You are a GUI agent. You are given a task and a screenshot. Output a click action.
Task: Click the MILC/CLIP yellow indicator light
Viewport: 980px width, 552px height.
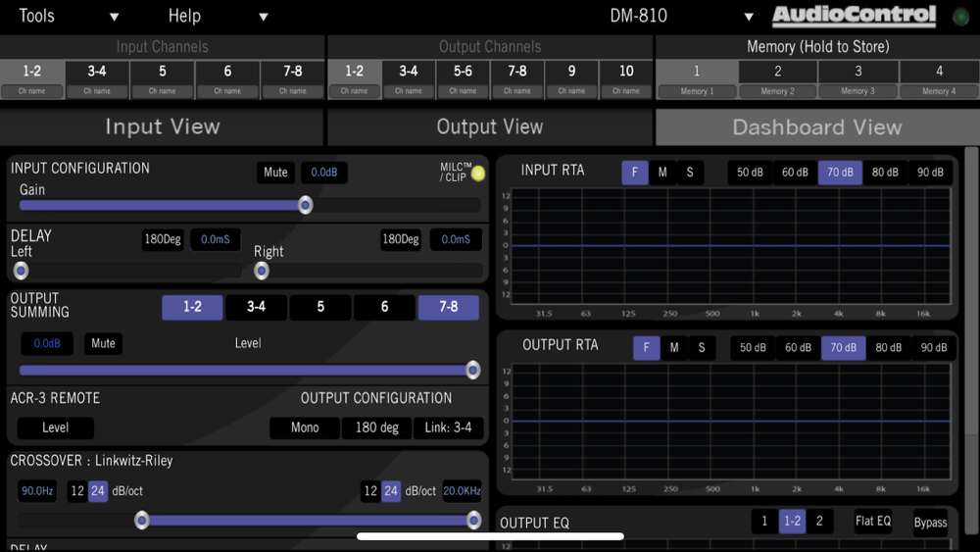pyautogui.click(x=478, y=174)
